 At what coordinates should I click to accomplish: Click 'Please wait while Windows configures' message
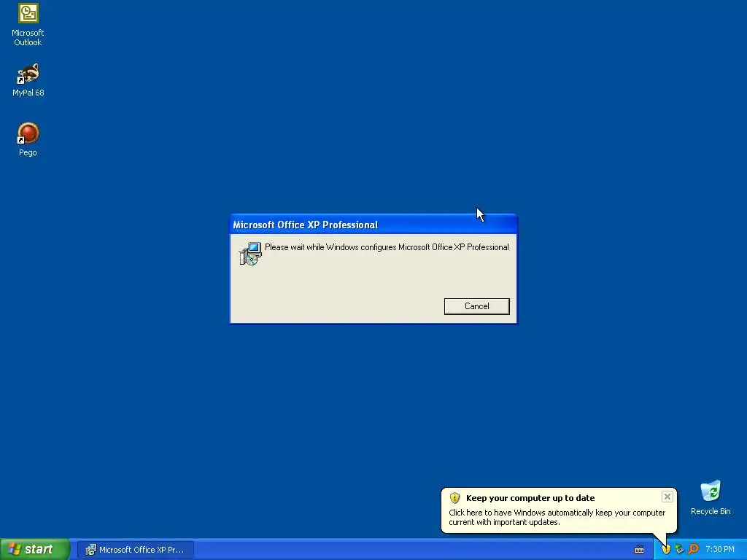[387, 247]
